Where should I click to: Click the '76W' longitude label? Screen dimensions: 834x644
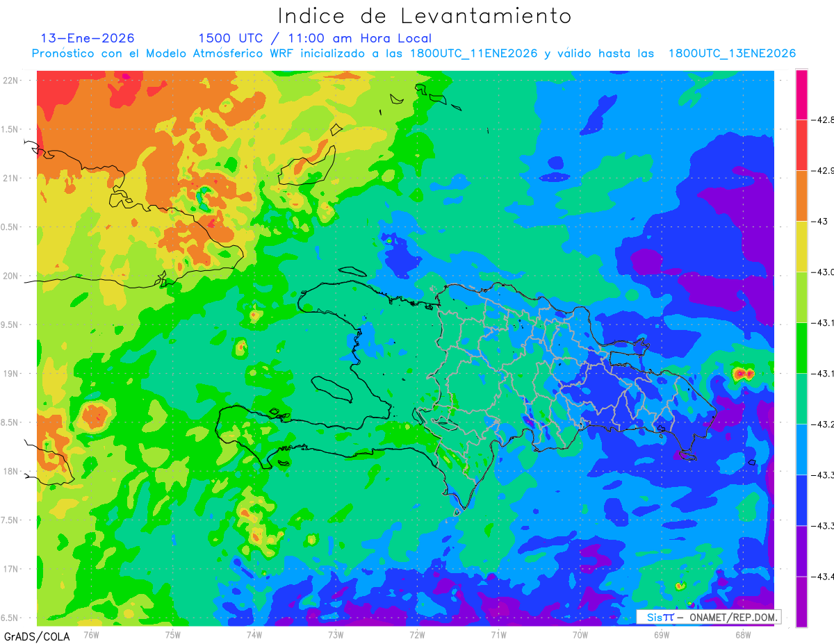(91, 634)
